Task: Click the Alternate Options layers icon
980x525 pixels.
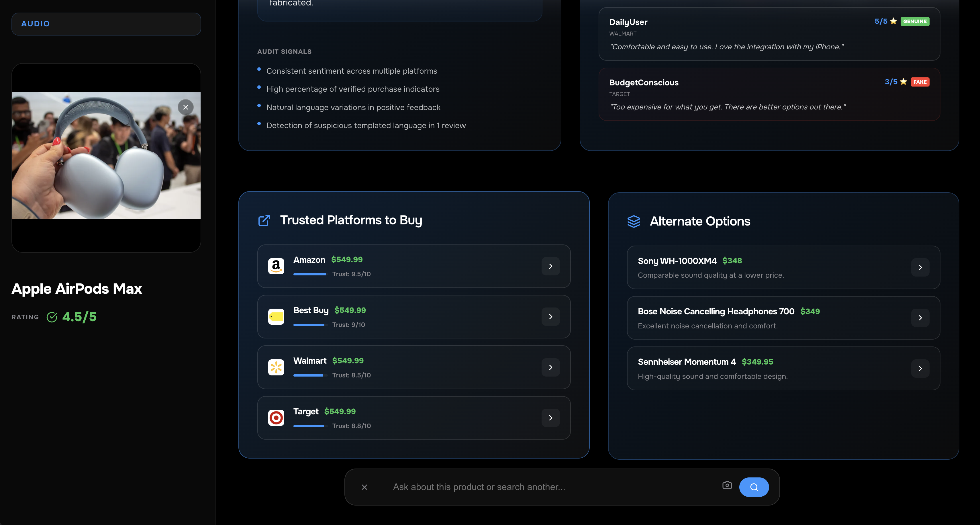Action: coord(634,222)
